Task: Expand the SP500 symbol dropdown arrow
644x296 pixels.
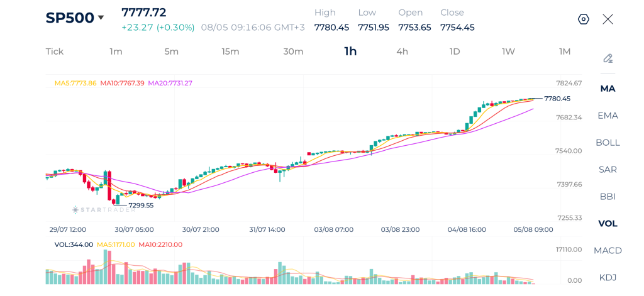Action: pos(101,18)
